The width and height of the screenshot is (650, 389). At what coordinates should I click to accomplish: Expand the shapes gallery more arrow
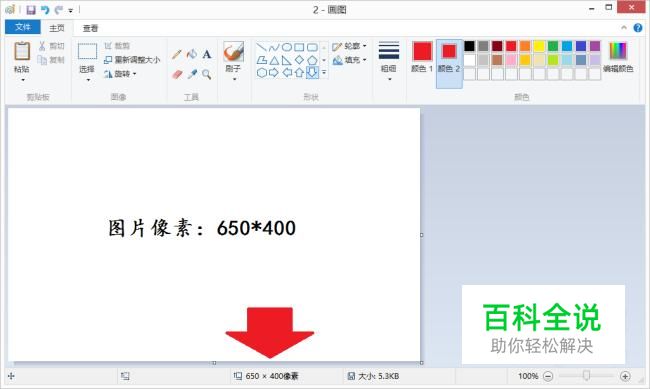click(x=324, y=73)
